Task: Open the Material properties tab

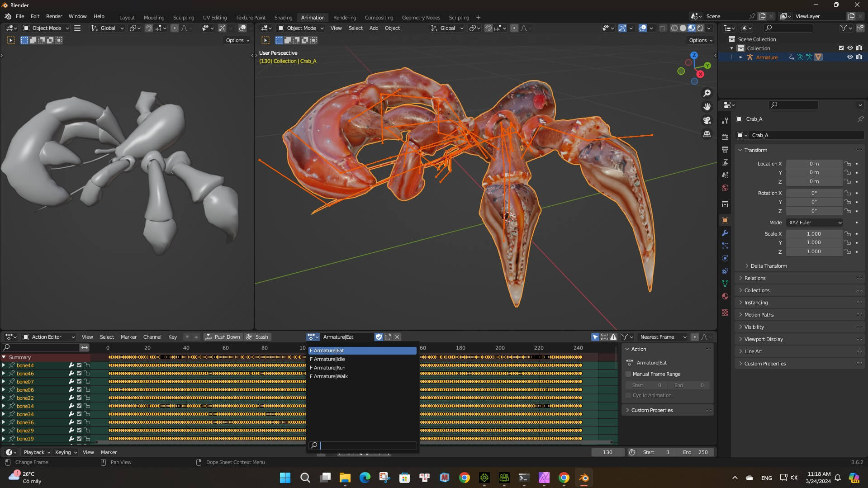Action: pos(725,296)
